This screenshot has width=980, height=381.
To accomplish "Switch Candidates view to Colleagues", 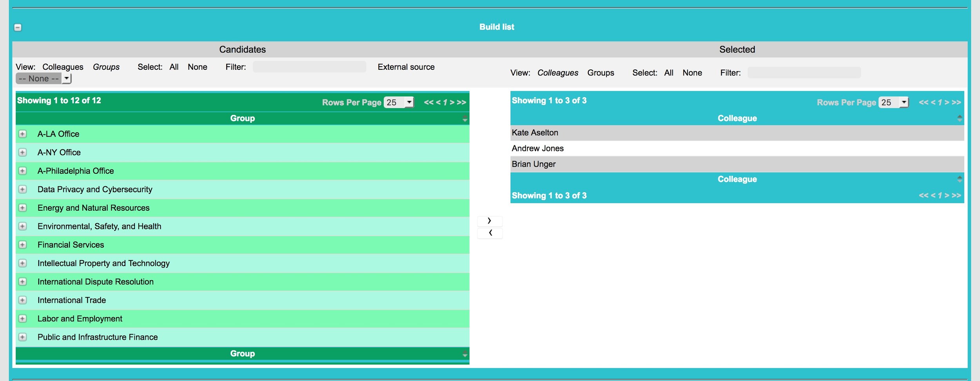I will coord(63,67).
